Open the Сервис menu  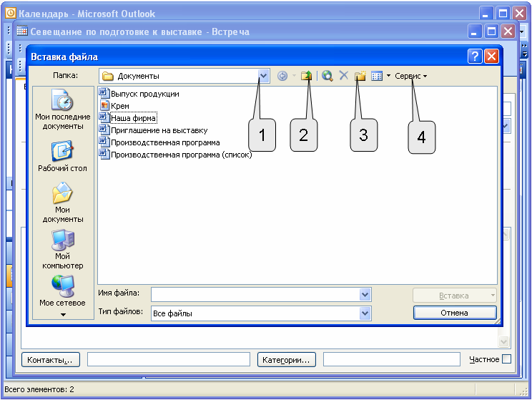coord(410,76)
